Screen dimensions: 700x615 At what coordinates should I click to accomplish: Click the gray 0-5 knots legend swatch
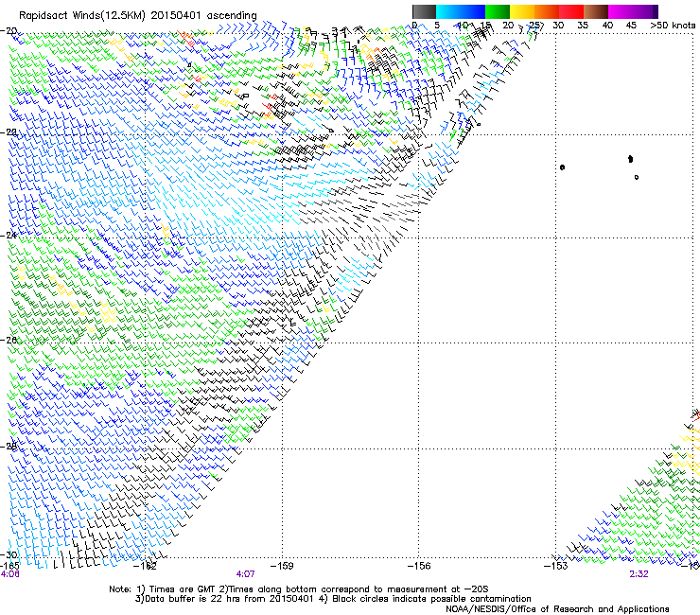(424, 11)
